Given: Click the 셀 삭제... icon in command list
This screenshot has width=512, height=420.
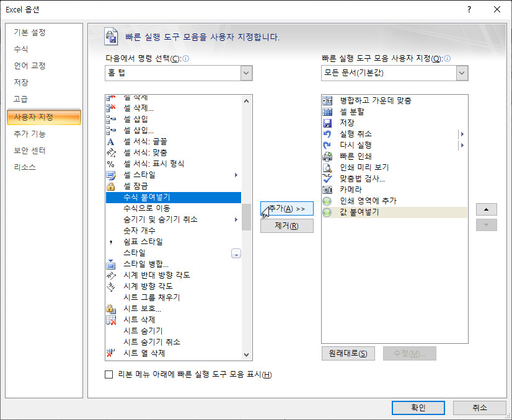Looking at the screenshot, I should pyautogui.click(x=111, y=108).
